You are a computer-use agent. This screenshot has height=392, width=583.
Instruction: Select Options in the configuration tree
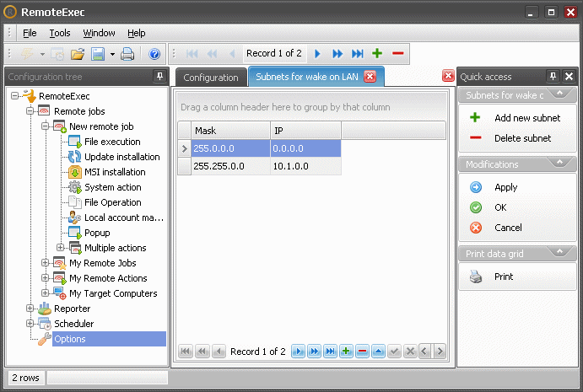click(109, 339)
